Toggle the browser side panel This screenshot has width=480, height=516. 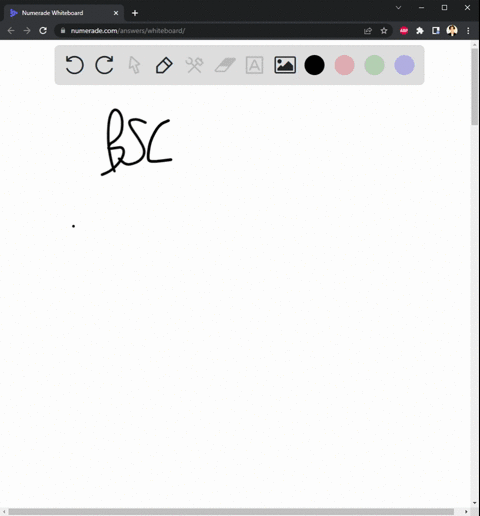point(436,31)
